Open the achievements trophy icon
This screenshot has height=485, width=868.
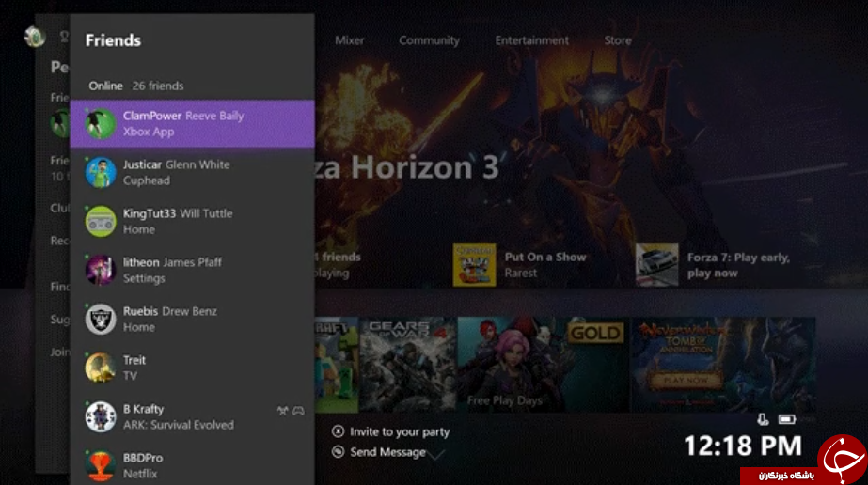click(64, 37)
